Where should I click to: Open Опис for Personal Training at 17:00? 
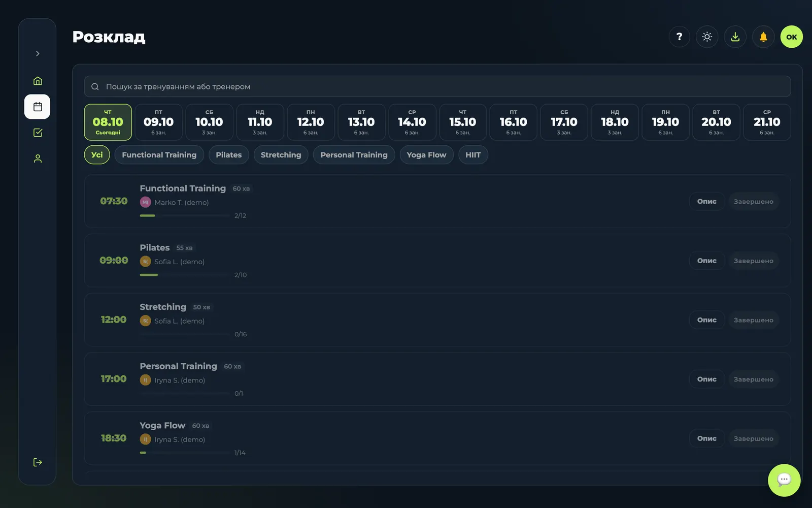coord(707,379)
